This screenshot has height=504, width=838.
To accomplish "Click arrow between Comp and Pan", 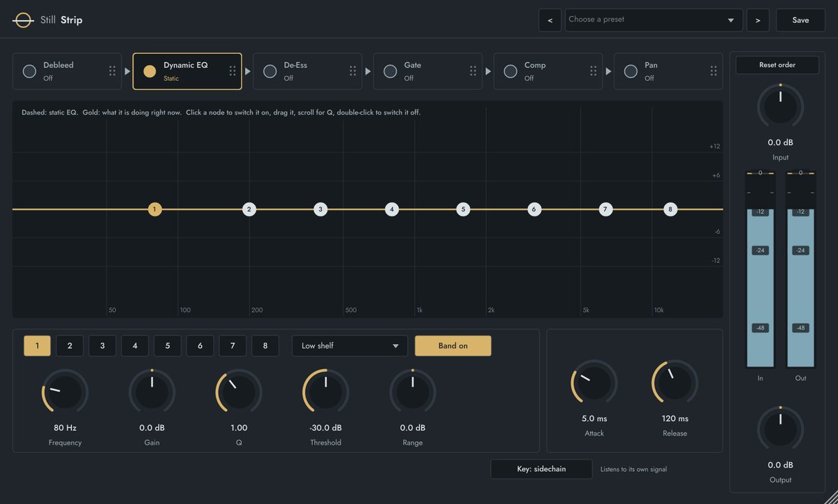I will pos(608,71).
